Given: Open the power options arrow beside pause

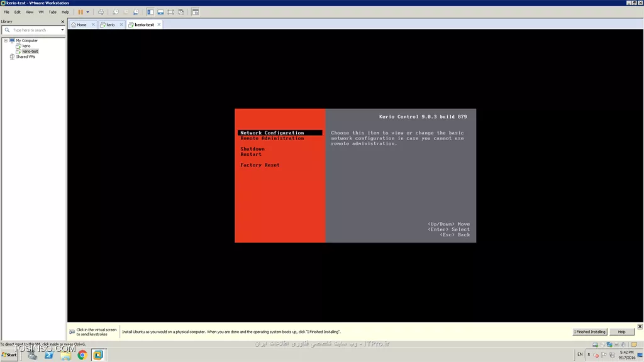Looking at the screenshot, I should 87,13.
